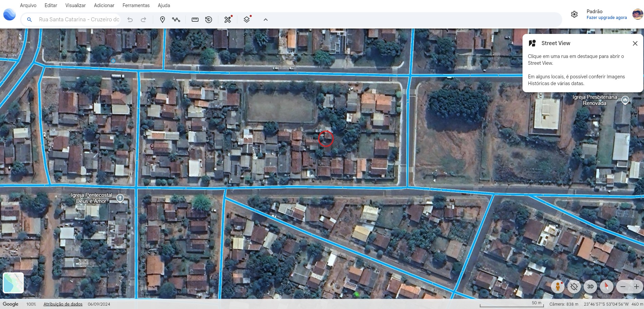644x309 pixels.
Task: Open the historical imagery tool
Action: 209,20
